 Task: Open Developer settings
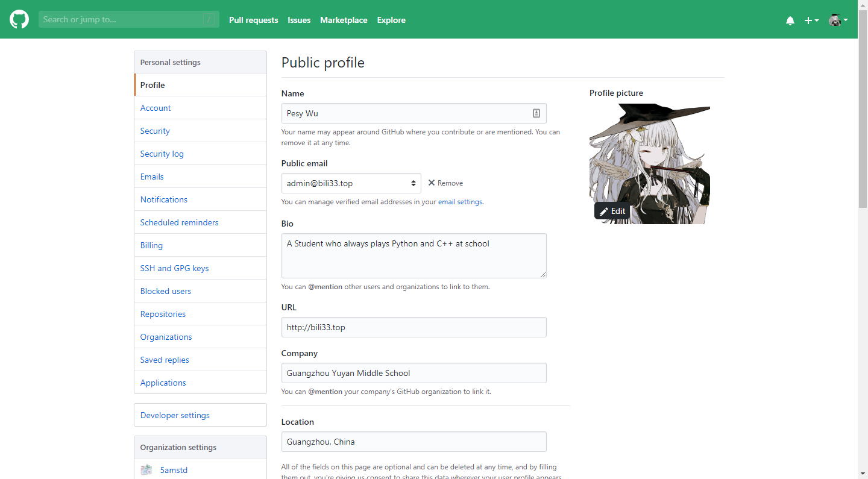175,415
